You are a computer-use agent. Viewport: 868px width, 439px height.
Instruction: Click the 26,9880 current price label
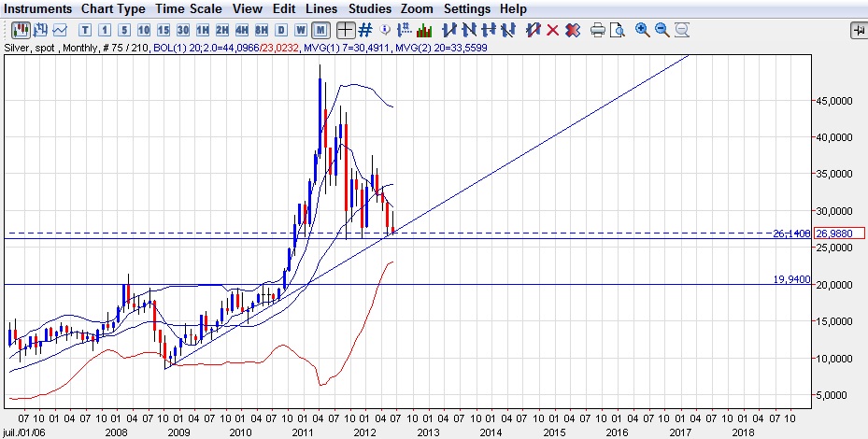tap(838, 233)
